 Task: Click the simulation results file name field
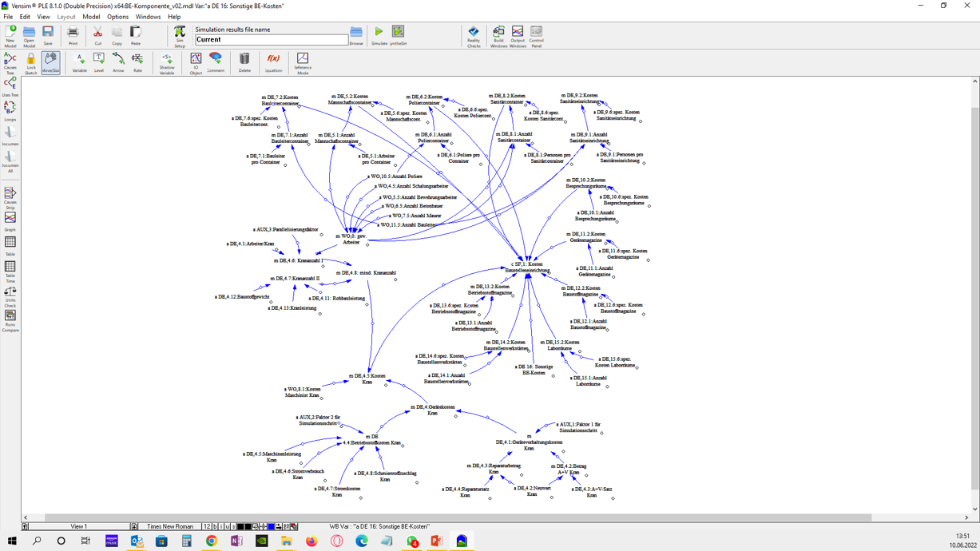[x=272, y=39]
